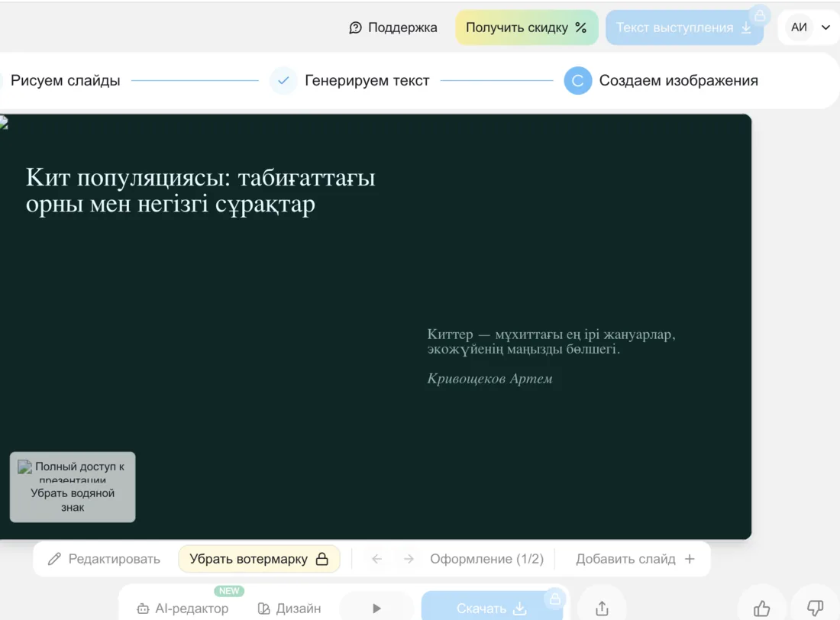Click the broken image icon on the slide
The height and width of the screenshot is (620, 840).
tap(4, 123)
